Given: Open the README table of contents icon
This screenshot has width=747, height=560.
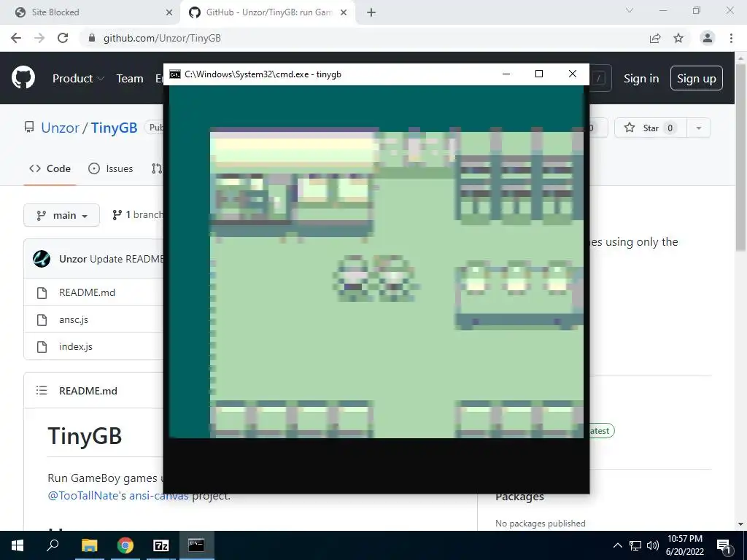Looking at the screenshot, I should pyautogui.click(x=42, y=391).
